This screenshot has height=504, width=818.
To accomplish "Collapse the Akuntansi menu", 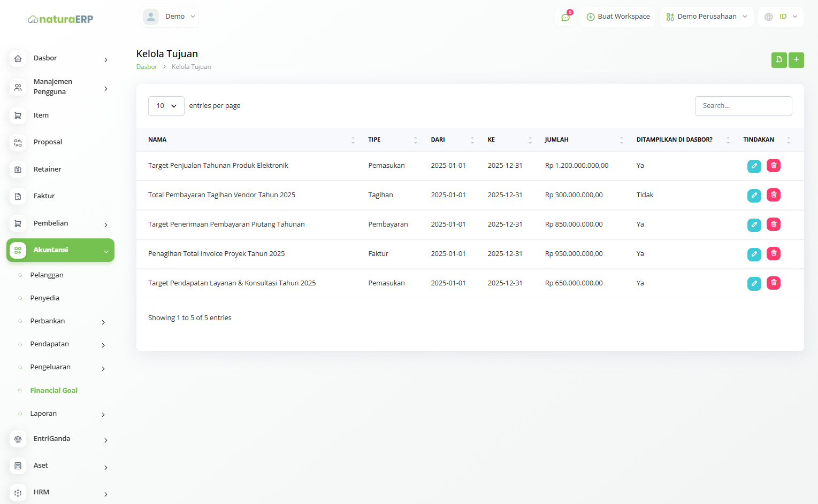I will (60, 250).
